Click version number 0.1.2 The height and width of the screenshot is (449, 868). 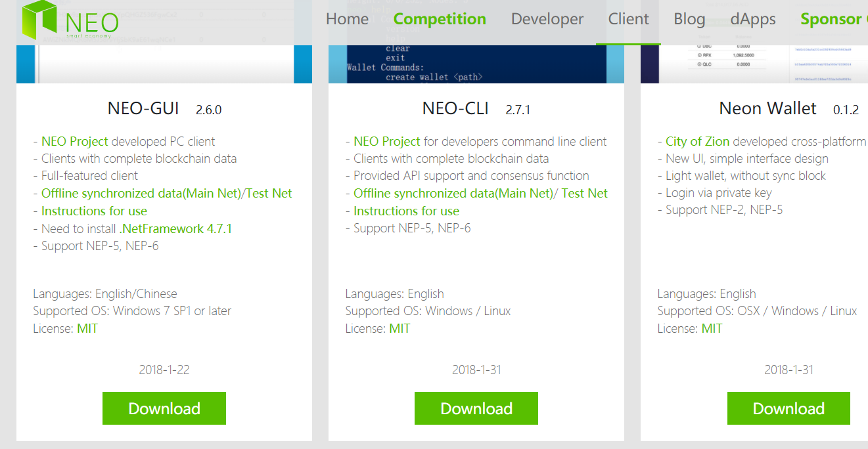click(846, 110)
